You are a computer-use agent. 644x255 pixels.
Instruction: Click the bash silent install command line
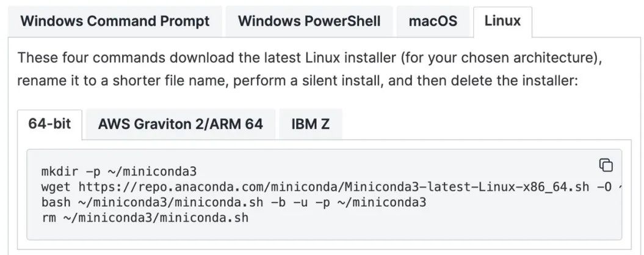coord(234,202)
